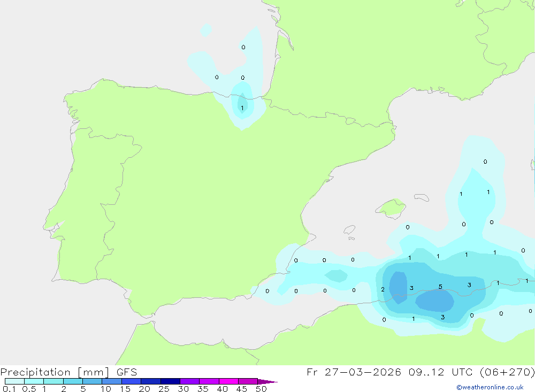Choose the 10 mm legend color box

click(112, 381)
